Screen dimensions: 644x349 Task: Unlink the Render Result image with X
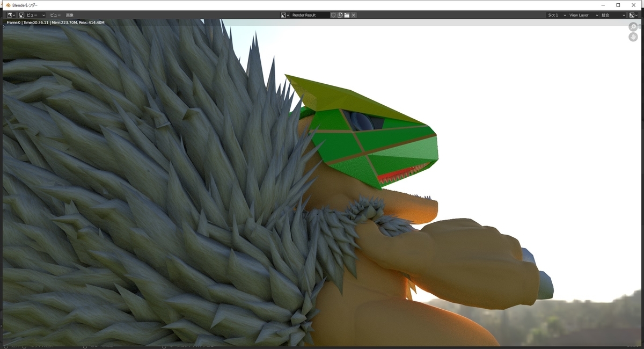(354, 15)
